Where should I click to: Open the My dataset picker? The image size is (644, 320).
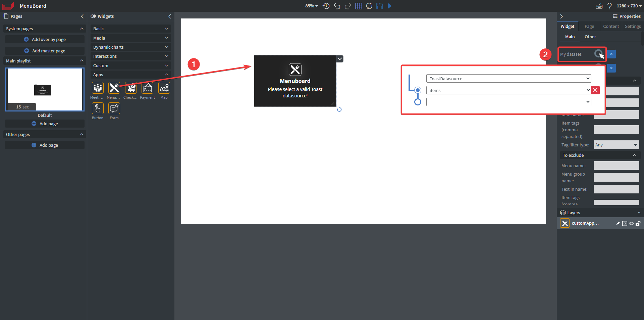[x=599, y=54]
